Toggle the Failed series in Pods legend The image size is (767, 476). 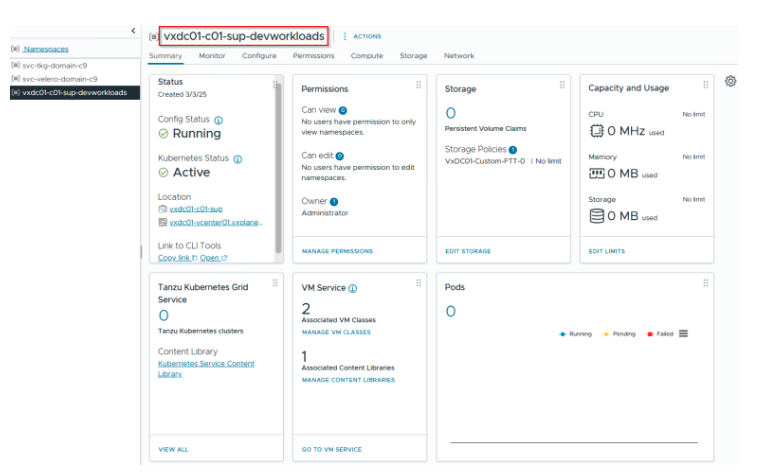[x=660, y=333]
